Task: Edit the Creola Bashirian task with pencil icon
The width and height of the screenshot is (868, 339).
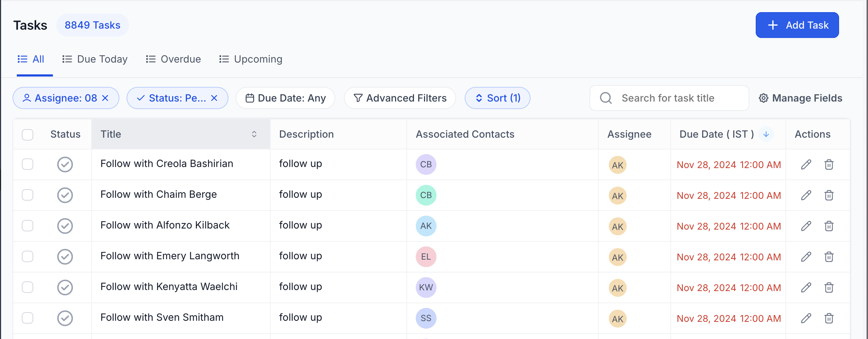Action: click(806, 164)
